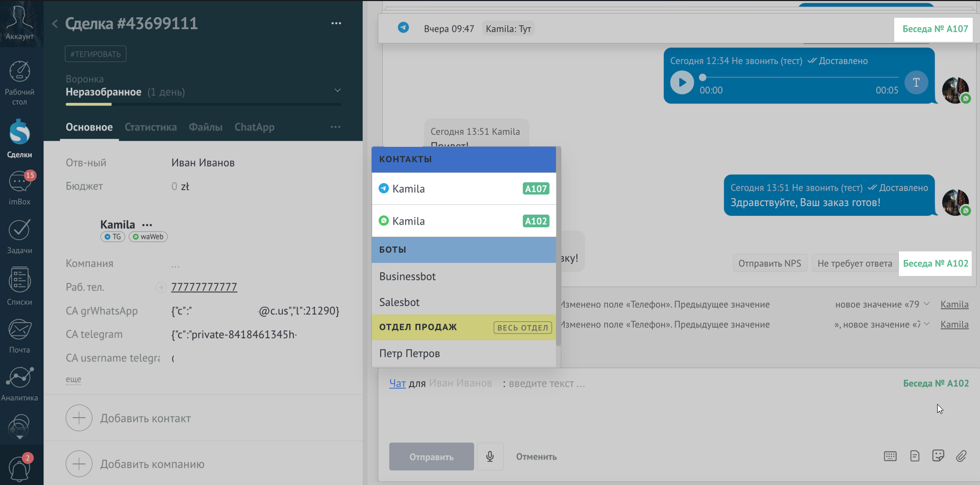Screen dimensions: 980x485
Task: Play the voice message audio
Action: (x=682, y=83)
